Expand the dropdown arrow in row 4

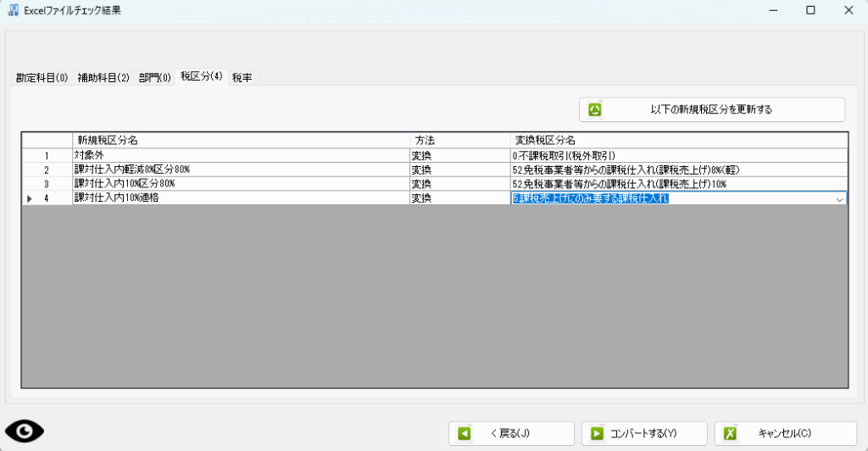click(839, 198)
